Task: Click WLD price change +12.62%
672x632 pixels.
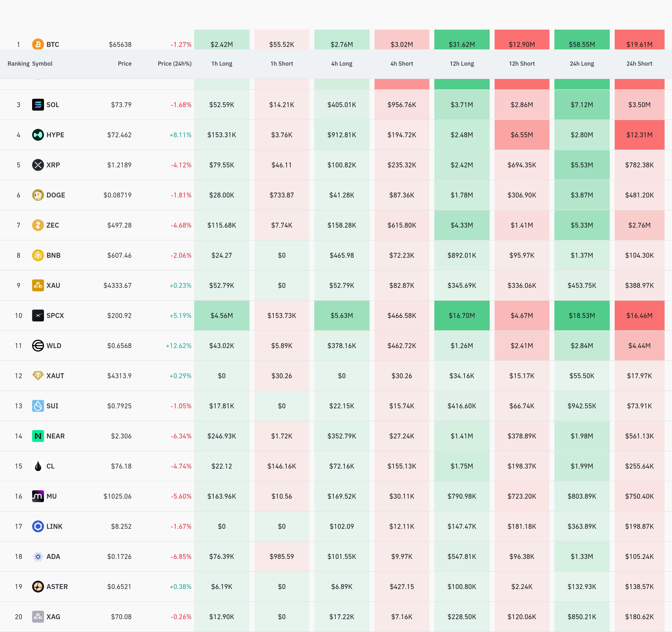Action: tap(178, 346)
